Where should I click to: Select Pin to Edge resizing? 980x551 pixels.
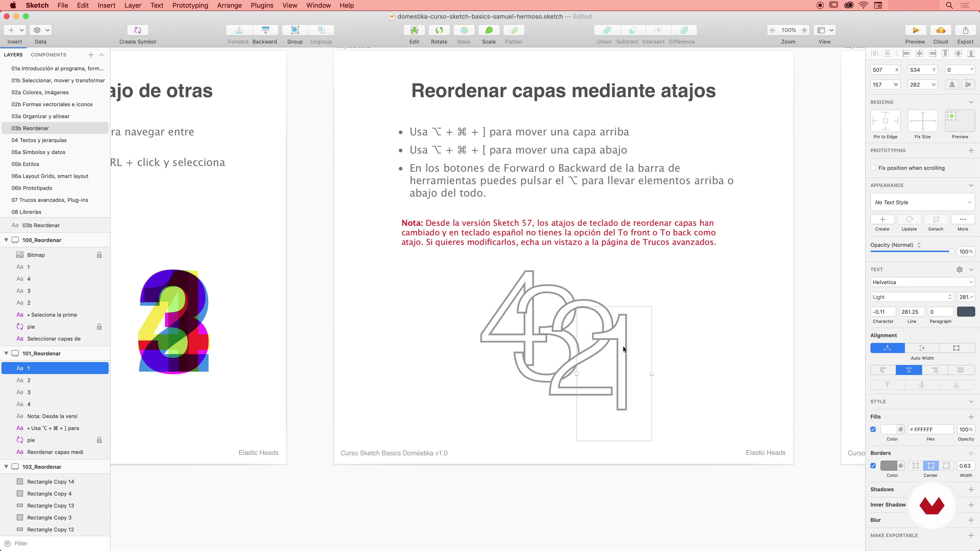pyautogui.click(x=885, y=121)
